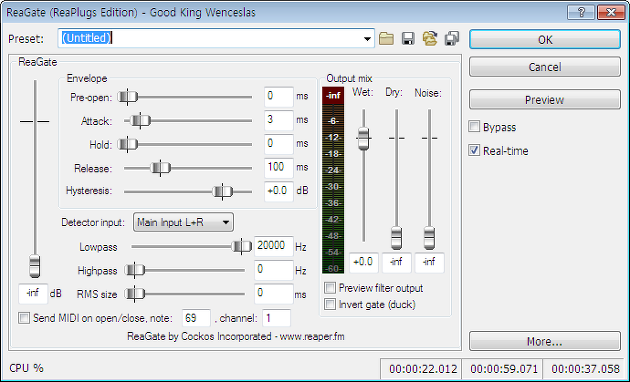The image size is (630, 382).
Task: Click the MIDI channel field showing 1
Action: 276,318
